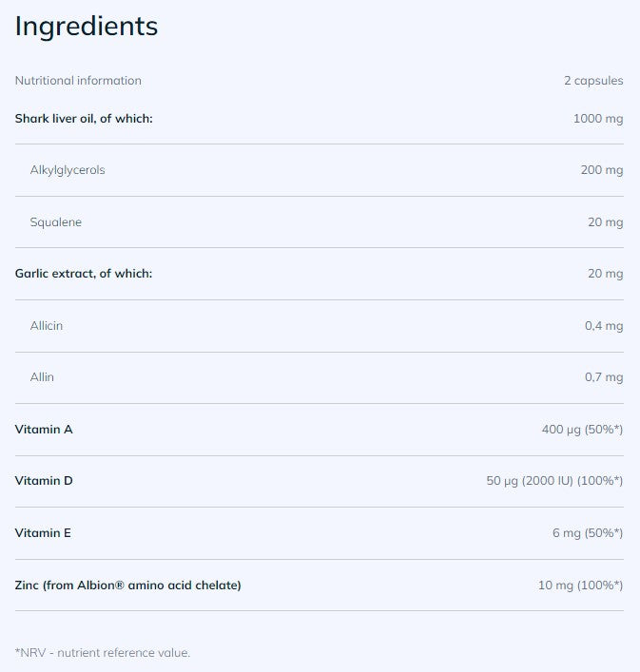Click the Zinc from Albion chelate label

[x=128, y=585]
